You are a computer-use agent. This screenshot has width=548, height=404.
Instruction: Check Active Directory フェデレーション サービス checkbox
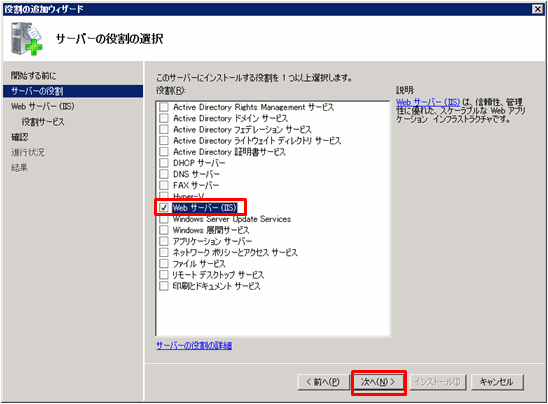pos(164,129)
